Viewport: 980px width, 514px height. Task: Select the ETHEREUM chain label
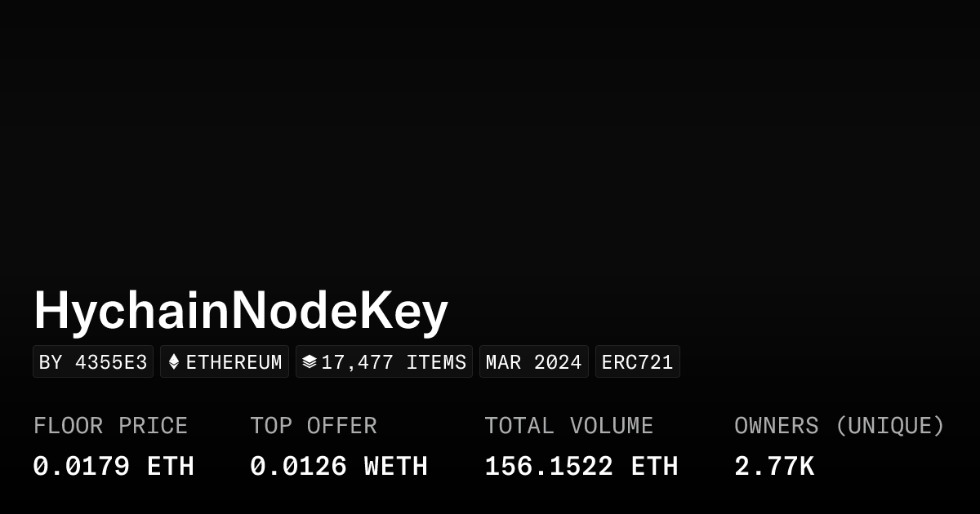[234, 361]
